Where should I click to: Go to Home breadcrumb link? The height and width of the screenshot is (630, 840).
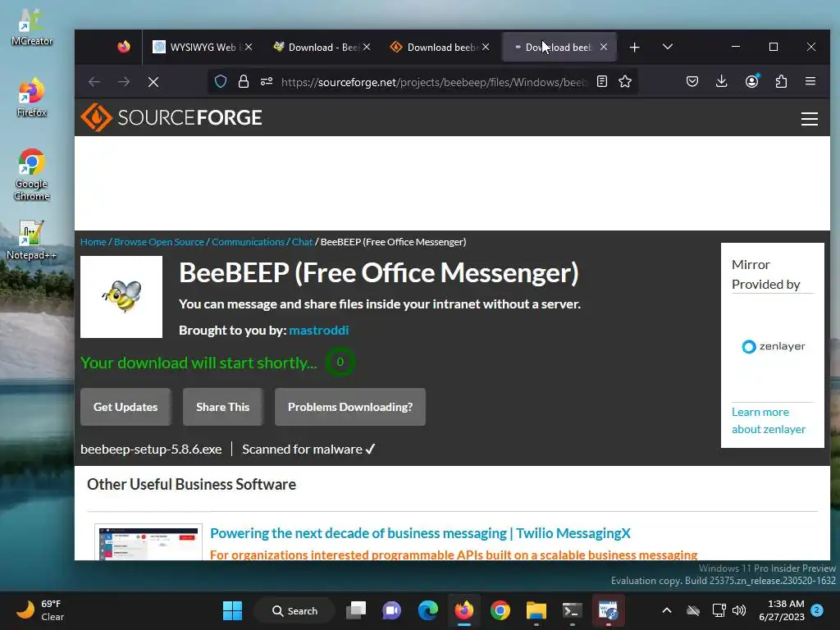pos(94,242)
